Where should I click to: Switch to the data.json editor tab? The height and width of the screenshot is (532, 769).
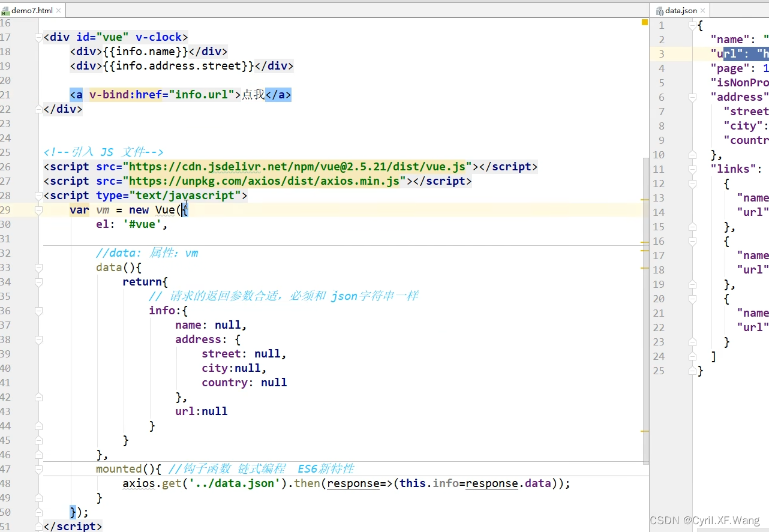pyautogui.click(x=681, y=10)
